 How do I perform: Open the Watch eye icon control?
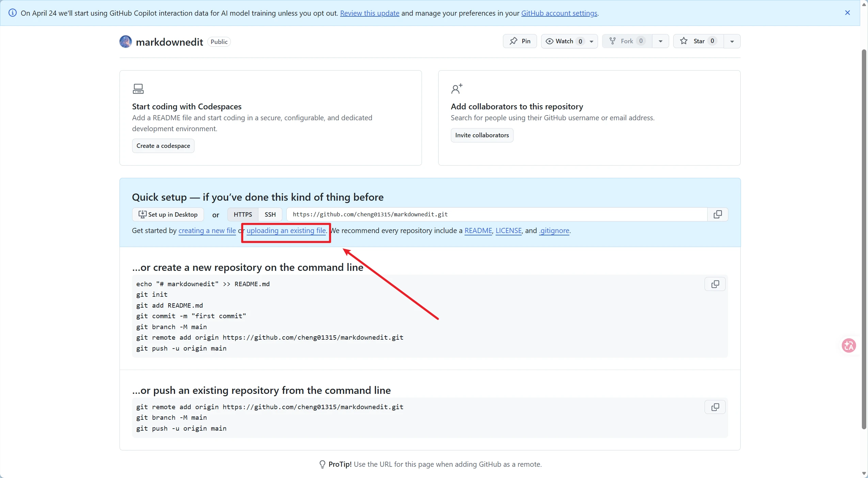(x=550, y=41)
